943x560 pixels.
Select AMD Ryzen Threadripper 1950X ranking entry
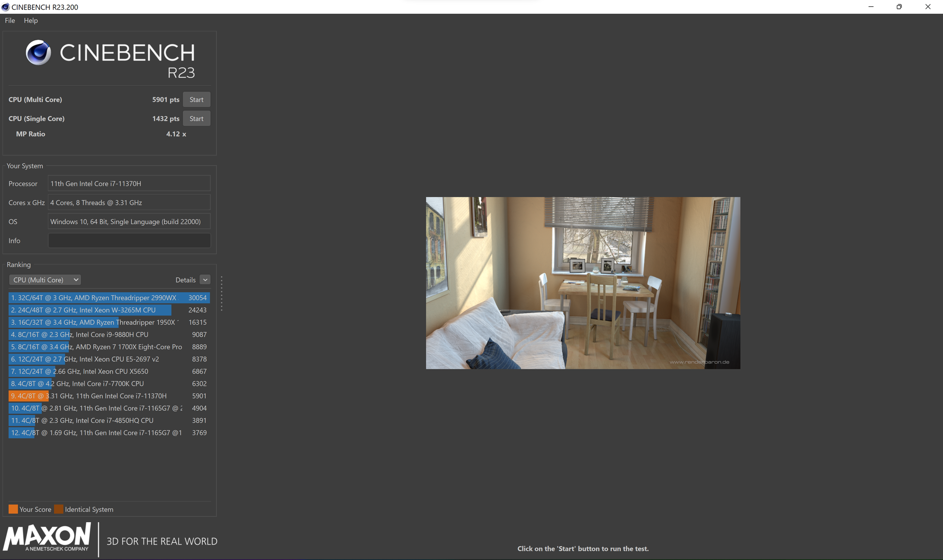coord(109,322)
